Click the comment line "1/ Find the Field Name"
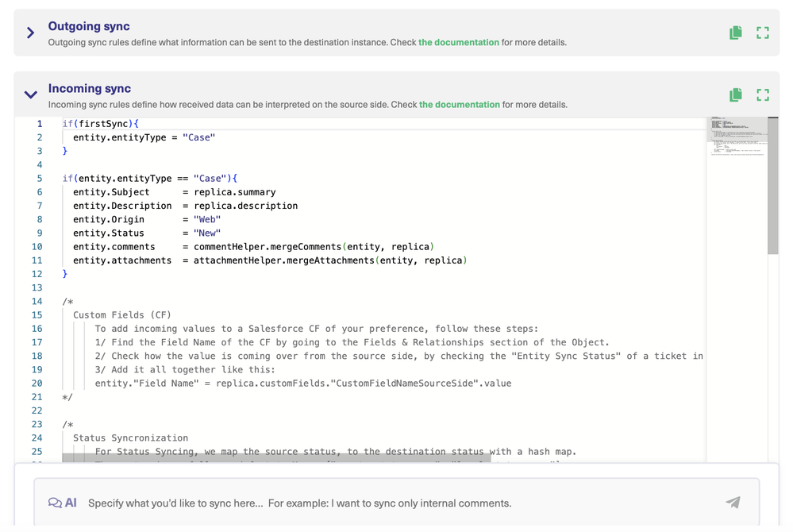Viewport: 793px width, 532px height. pyautogui.click(x=352, y=342)
